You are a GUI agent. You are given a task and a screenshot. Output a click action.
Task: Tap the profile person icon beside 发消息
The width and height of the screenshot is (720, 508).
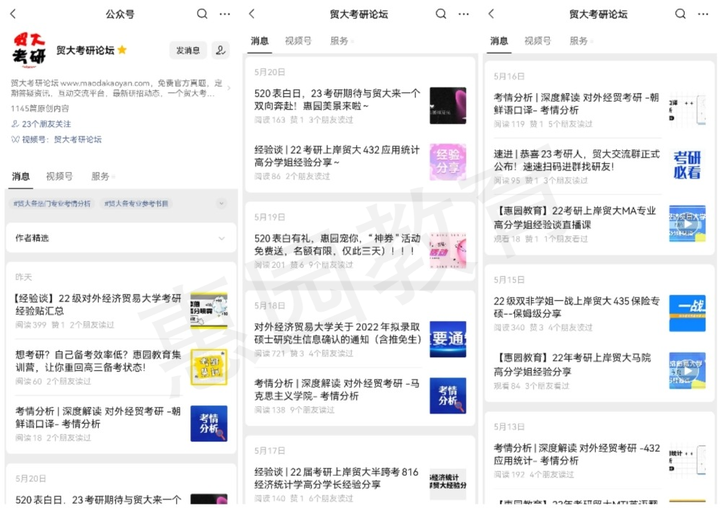coord(220,50)
